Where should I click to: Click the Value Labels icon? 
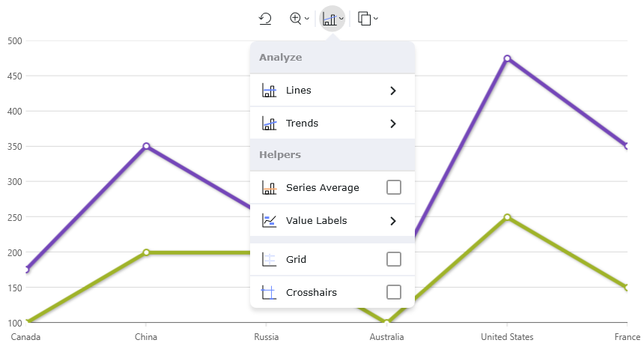270,221
